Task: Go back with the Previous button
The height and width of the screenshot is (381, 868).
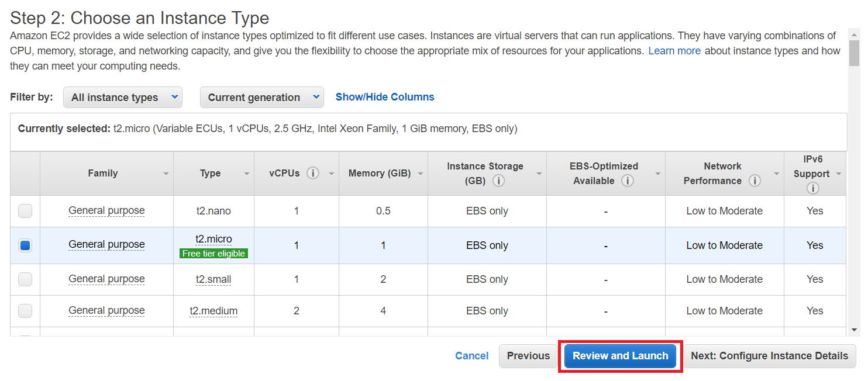Action: (x=528, y=356)
